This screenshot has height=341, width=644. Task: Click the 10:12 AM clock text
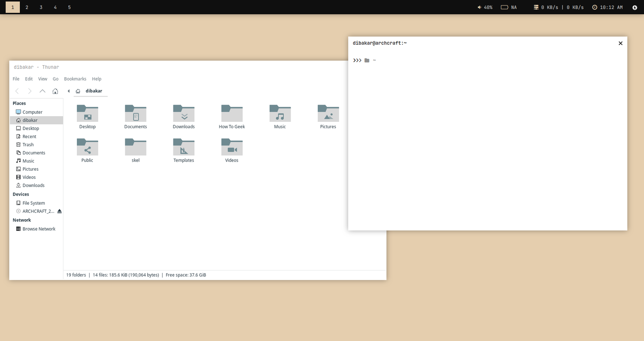click(x=611, y=7)
